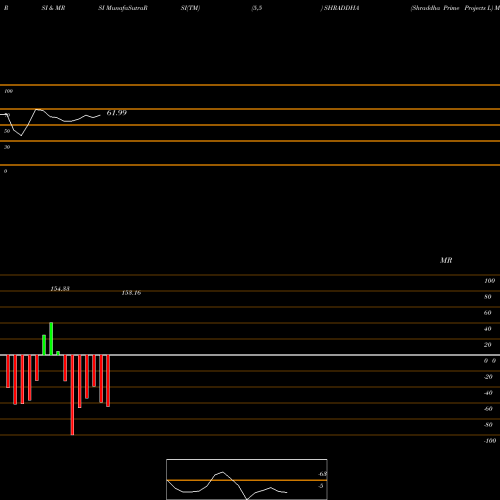Click the -100 label on MR right axis
This screenshot has width=500, height=500.
(x=490, y=441)
